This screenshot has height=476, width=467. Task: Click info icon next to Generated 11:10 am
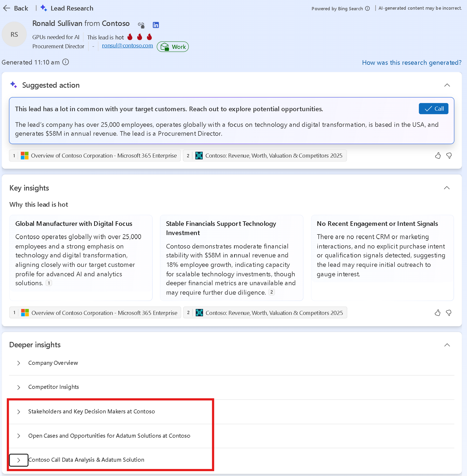(66, 62)
